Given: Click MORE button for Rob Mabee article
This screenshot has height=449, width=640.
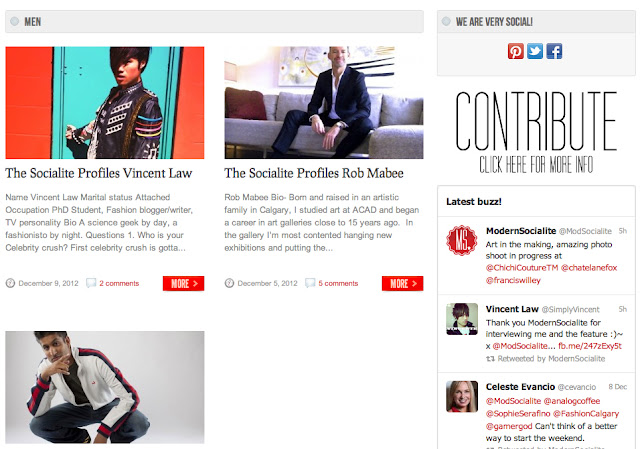Looking at the screenshot, I should pyautogui.click(x=402, y=283).
